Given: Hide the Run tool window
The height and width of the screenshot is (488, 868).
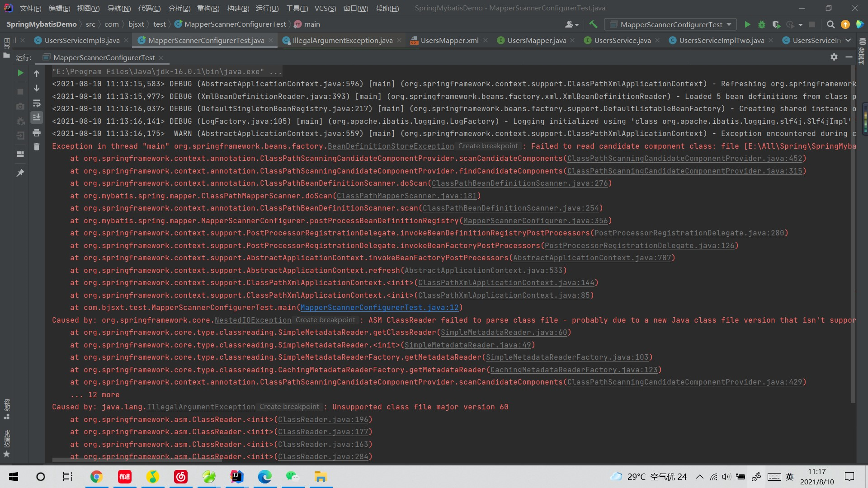Looking at the screenshot, I should click(x=849, y=57).
